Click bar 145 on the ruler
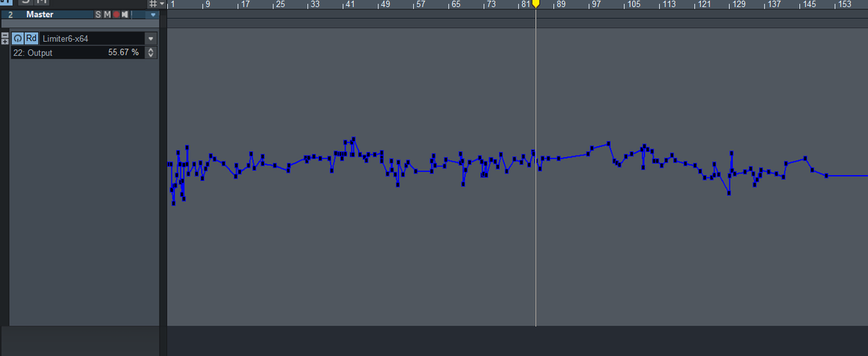 810,4
